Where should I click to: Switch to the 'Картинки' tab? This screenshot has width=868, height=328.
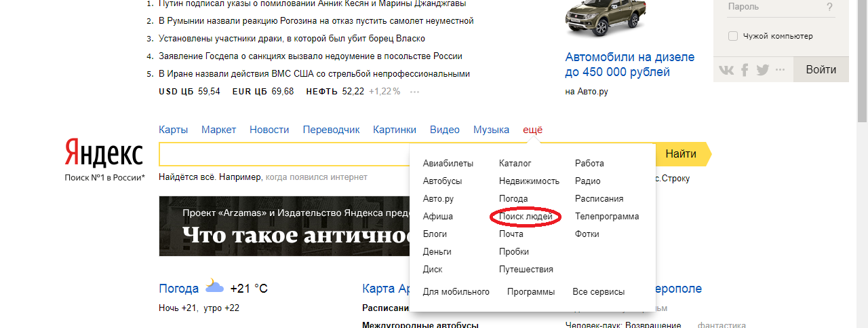click(394, 130)
